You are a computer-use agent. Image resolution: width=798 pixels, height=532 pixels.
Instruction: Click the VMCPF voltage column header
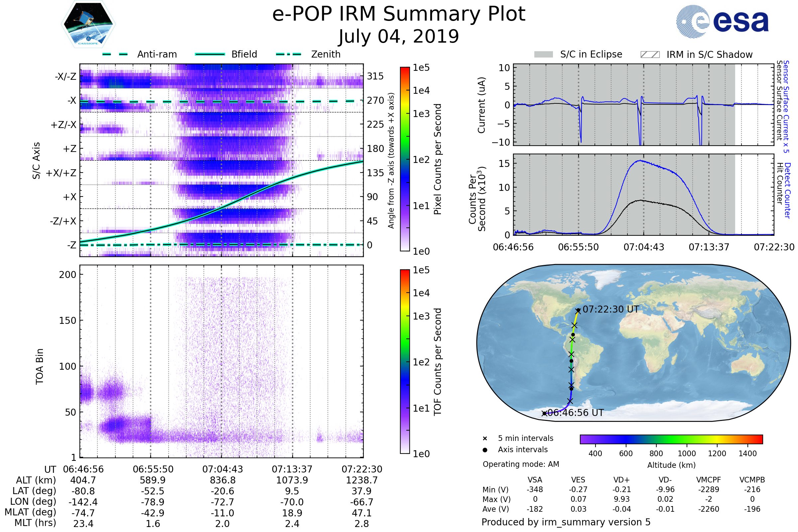[x=709, y=480]
